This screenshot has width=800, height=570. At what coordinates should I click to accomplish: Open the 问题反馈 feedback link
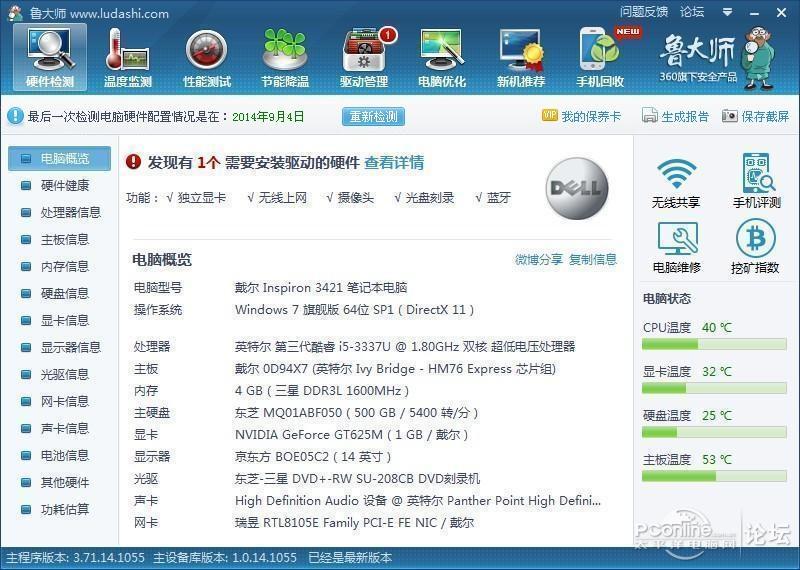click(644, 12)
